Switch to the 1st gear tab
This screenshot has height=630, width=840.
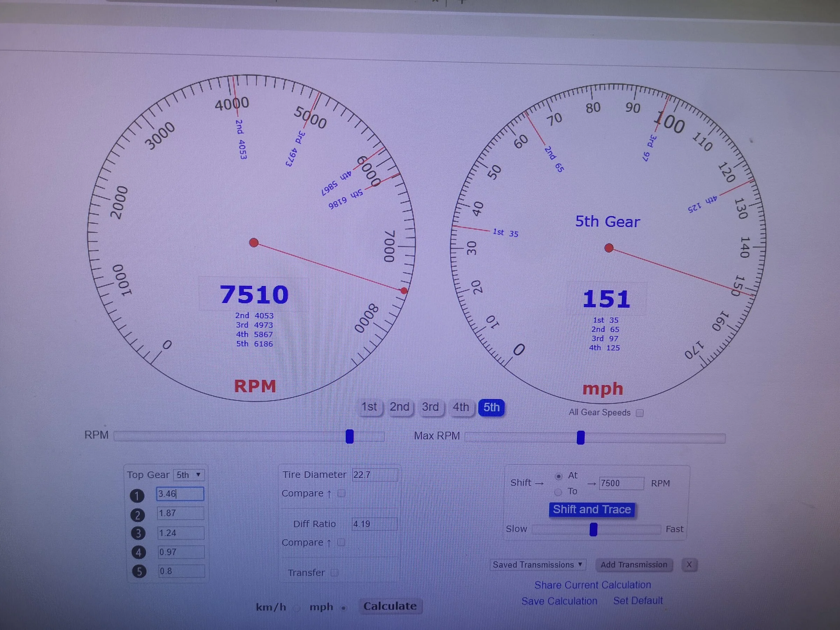coord(369,407)
